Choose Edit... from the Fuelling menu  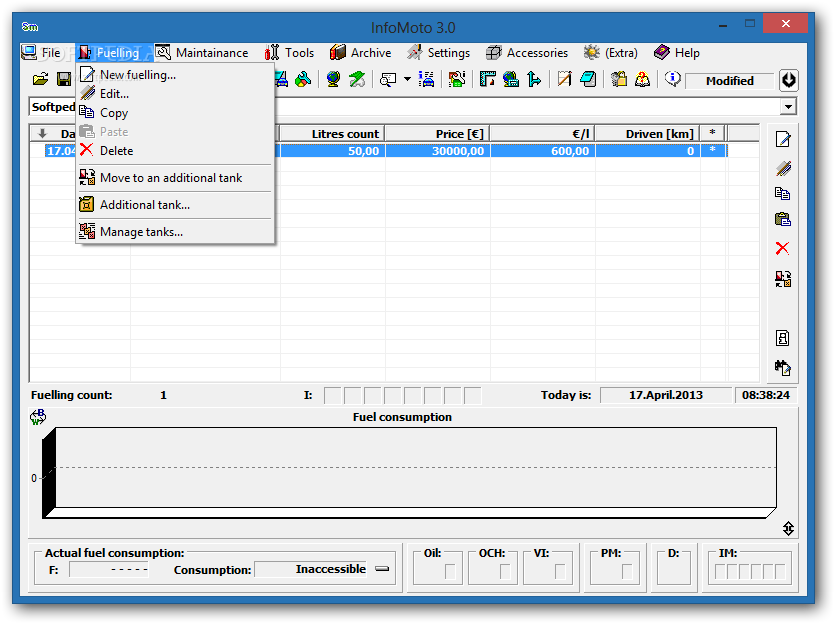[x=175, y=94]
